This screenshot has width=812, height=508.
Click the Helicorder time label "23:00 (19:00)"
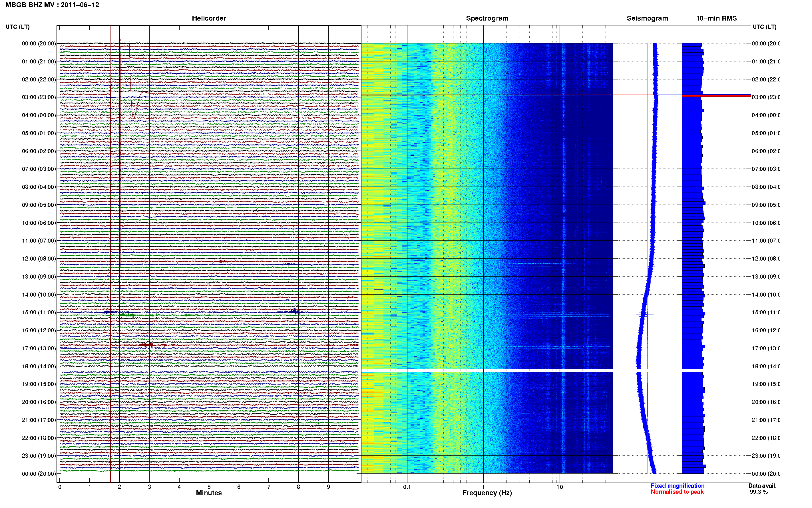[39, 456]
